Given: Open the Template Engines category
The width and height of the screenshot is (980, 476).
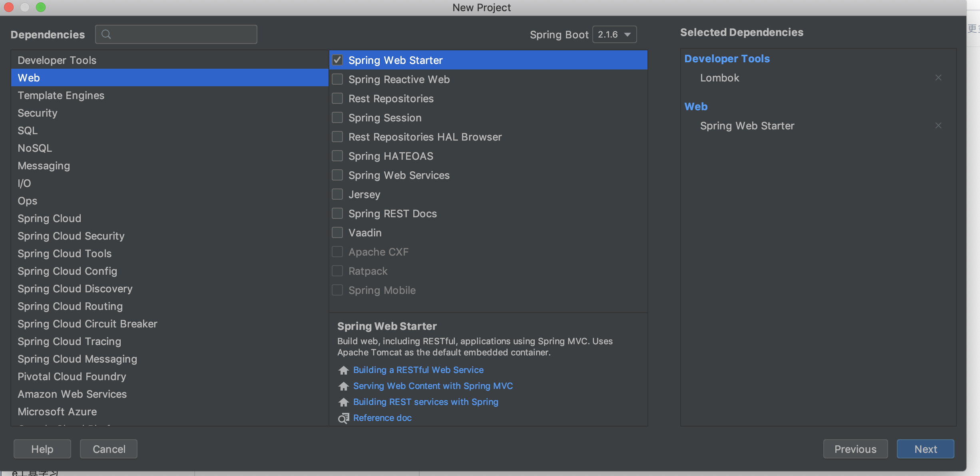Looking at the screenshot, I should (x=169, y=95).
